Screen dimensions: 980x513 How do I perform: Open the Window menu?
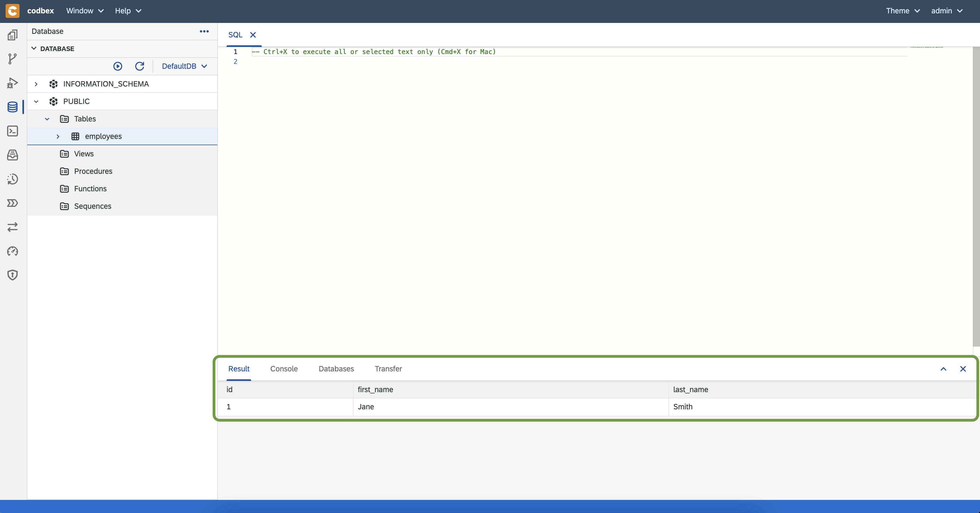point(85,11)
